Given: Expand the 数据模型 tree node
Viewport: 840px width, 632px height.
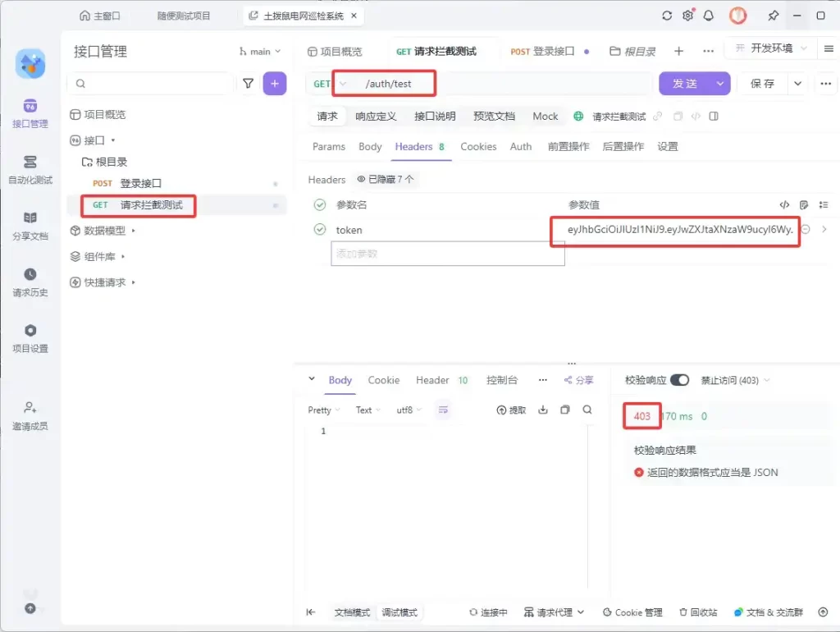Looking at the screenshot, I should (134, 231).
